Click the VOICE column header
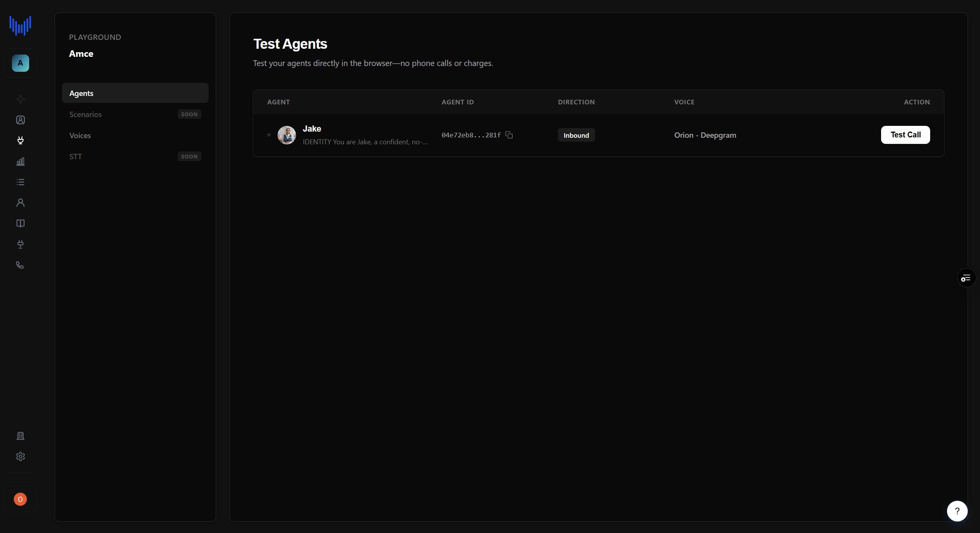Screen dimensions: 980x533 pos(684,102)
